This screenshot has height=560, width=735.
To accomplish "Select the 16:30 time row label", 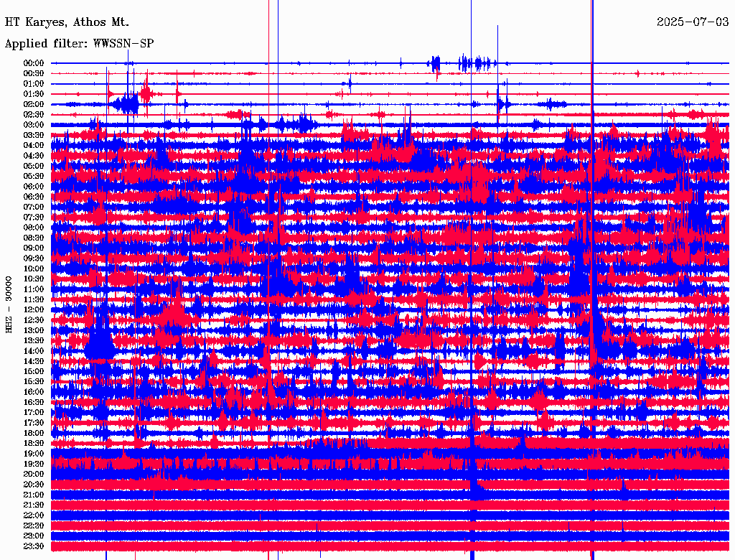I will click(x=34, y=403).
